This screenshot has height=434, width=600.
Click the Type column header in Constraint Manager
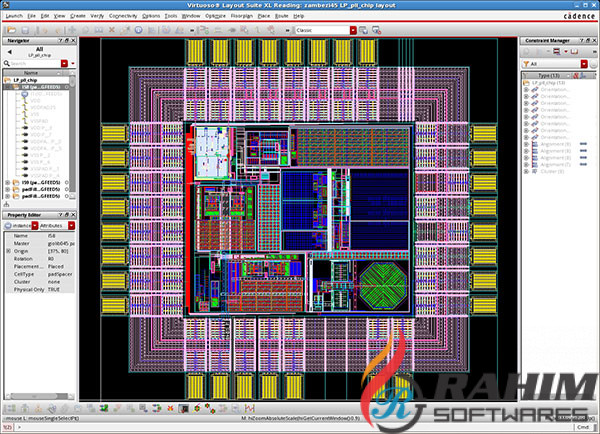point(549,75)
